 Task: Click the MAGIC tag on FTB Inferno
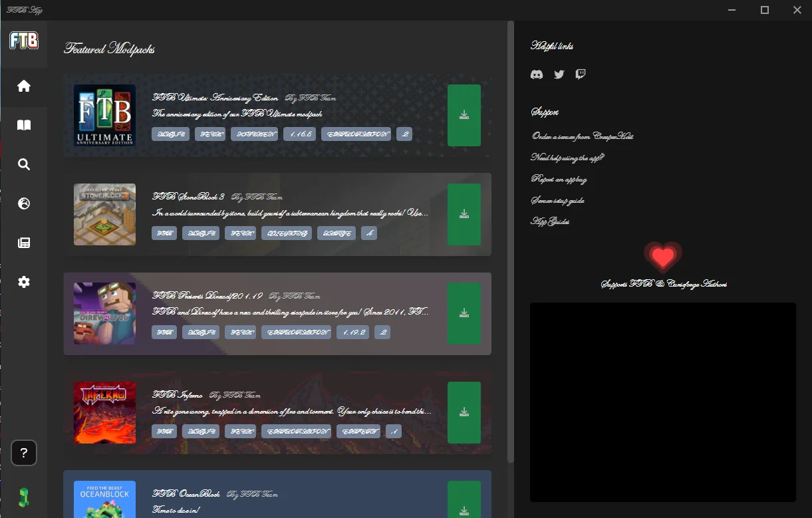[x=201, y=432]
